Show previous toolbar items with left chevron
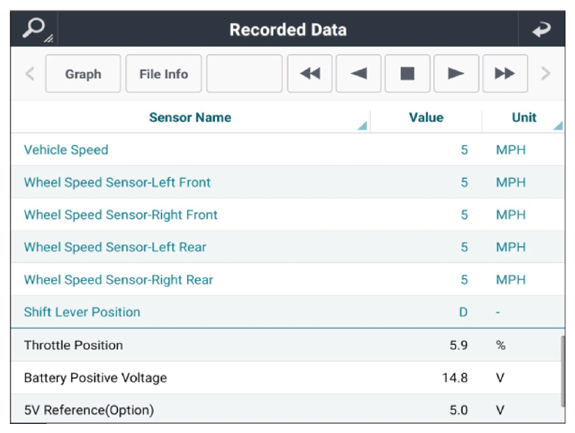The height and width of the screenshot is (433, 575). click(x=30, y=73)
